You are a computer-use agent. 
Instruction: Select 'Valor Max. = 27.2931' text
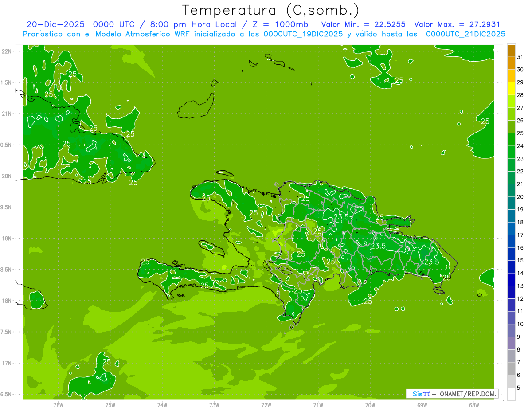point(457,24)
